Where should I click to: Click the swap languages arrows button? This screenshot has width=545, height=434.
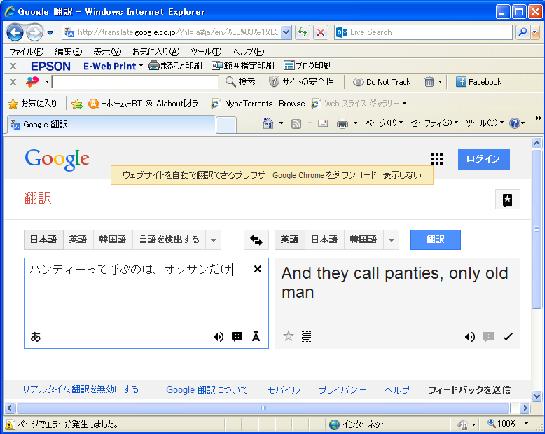[256, 240]
